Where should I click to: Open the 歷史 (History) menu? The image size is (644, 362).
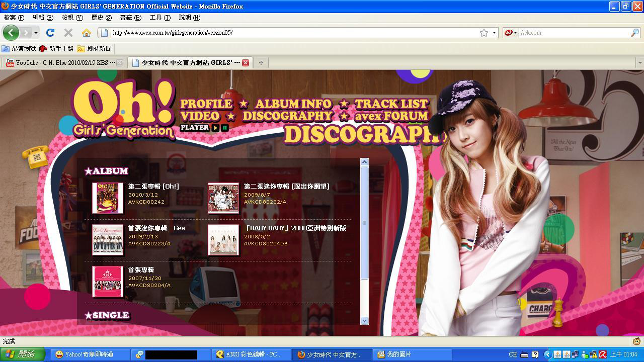tap(101, 18)
